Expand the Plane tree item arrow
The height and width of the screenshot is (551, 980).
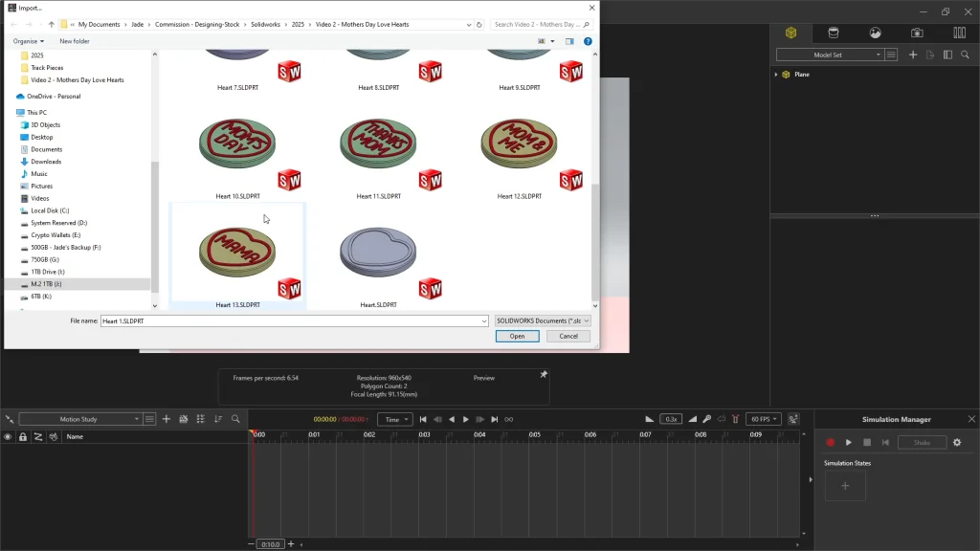click(x=776, y=74)
